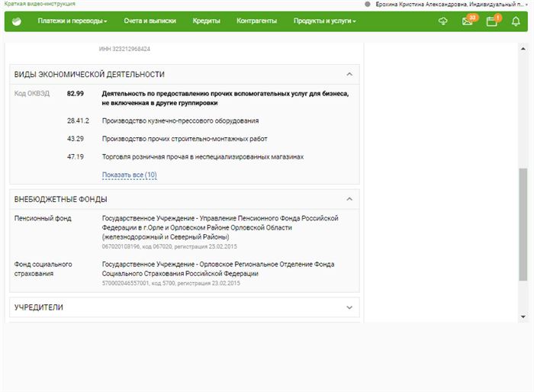Collapse Внебюджетные фонды section chevron
The height and width of the screenshot is (392, 534).
coord(349,199)
